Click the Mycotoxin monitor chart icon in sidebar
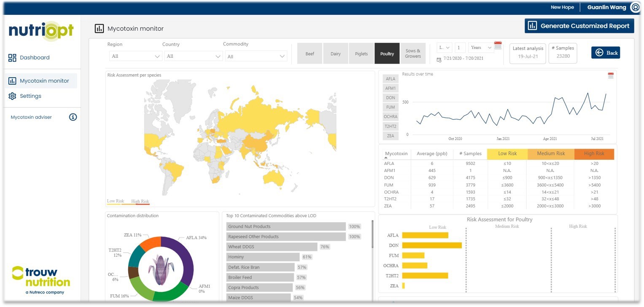This screenshot has width=644, height=307. [12, 81]
